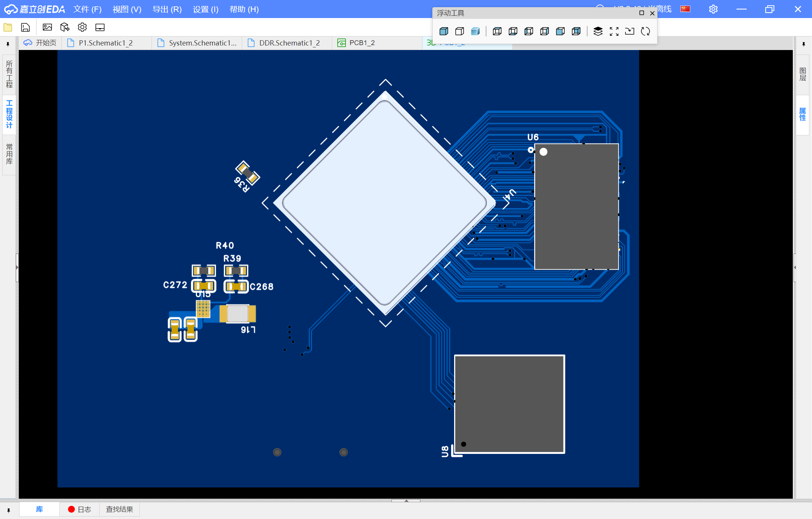Toggle the right panel pin

pyautogui.click(x=803, y=44)
